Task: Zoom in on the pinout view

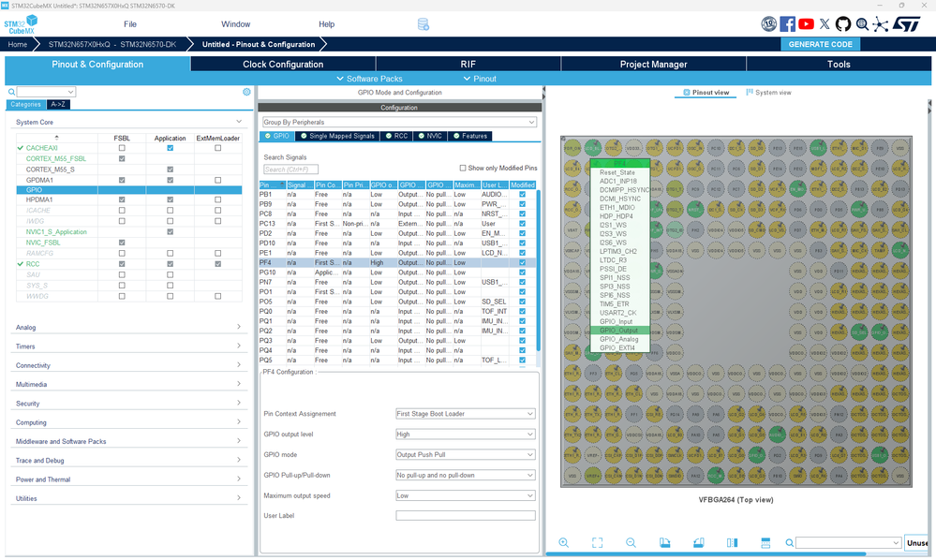Action: pyautogui.click(x=563, y=543)
